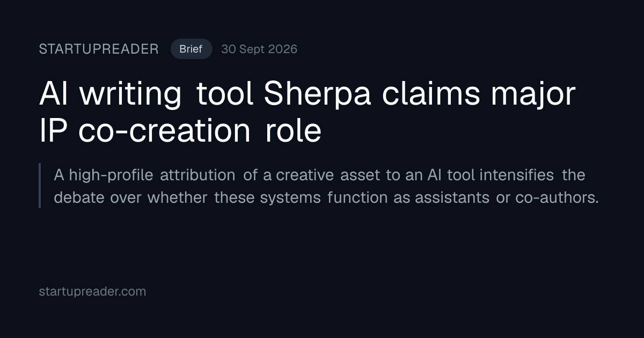Click "co-authors." ending the summary

pyautogui.click(x=557, y=197)
